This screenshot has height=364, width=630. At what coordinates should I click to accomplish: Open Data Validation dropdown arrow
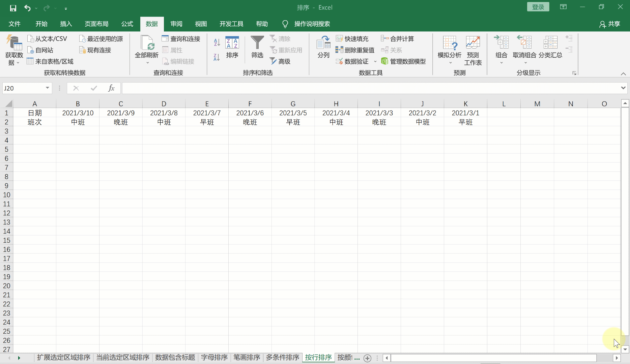point(375,61)
